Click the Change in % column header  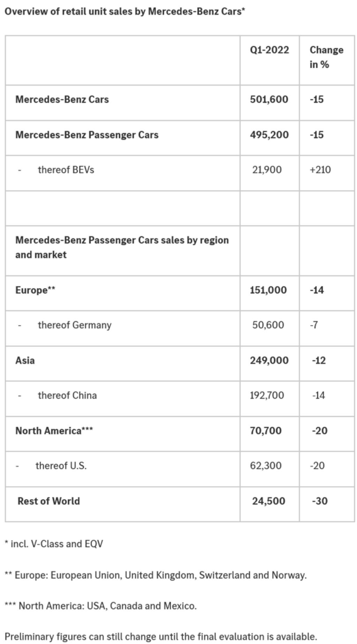327,57
